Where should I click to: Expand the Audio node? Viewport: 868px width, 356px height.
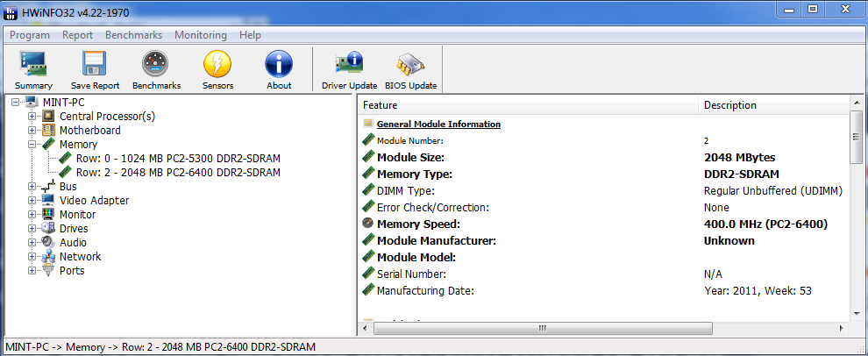(32, 243)
